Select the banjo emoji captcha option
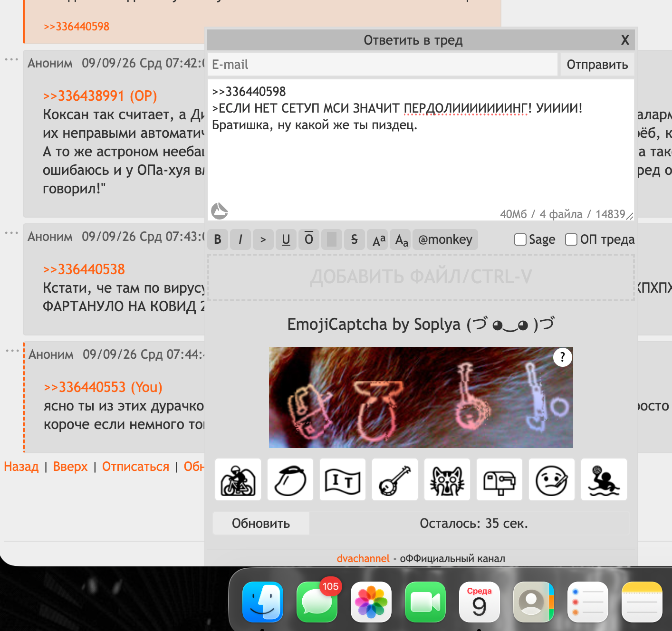672x631 pixels. pyautogui.click(x=395, y=479)
